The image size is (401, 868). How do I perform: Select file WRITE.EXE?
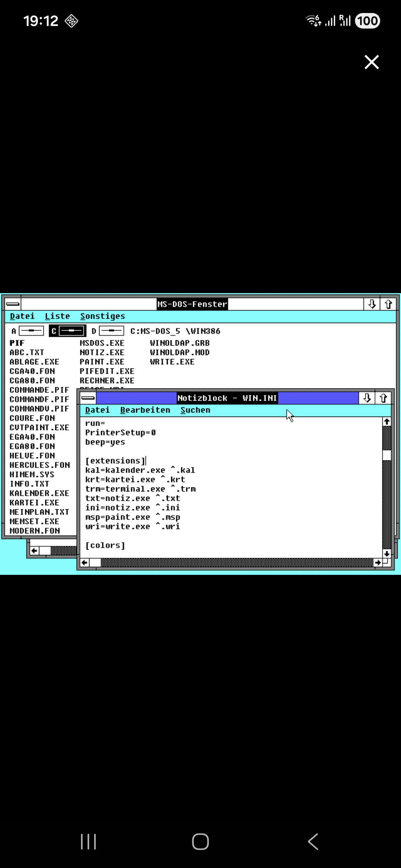pos(172,362)
